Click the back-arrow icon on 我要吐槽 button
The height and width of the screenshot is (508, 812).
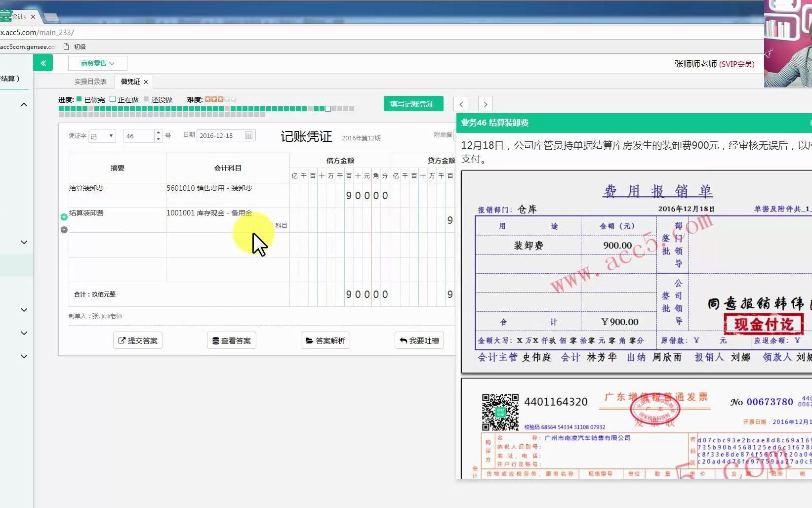404,340
